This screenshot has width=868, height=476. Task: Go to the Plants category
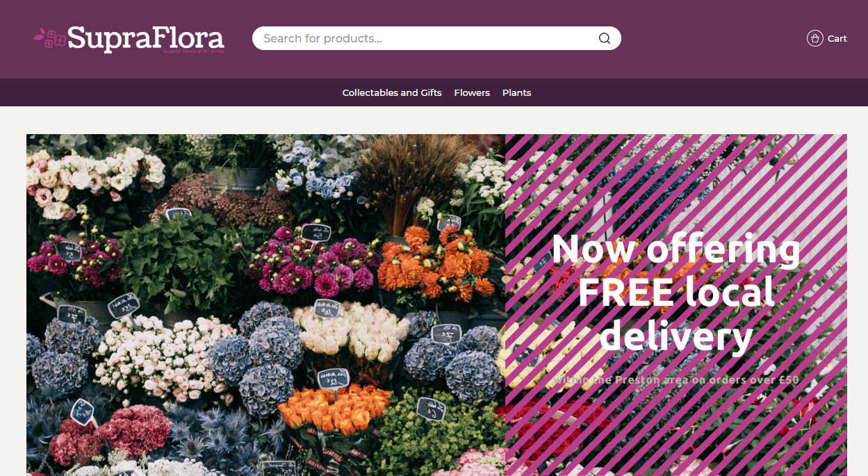coord(516,92)
